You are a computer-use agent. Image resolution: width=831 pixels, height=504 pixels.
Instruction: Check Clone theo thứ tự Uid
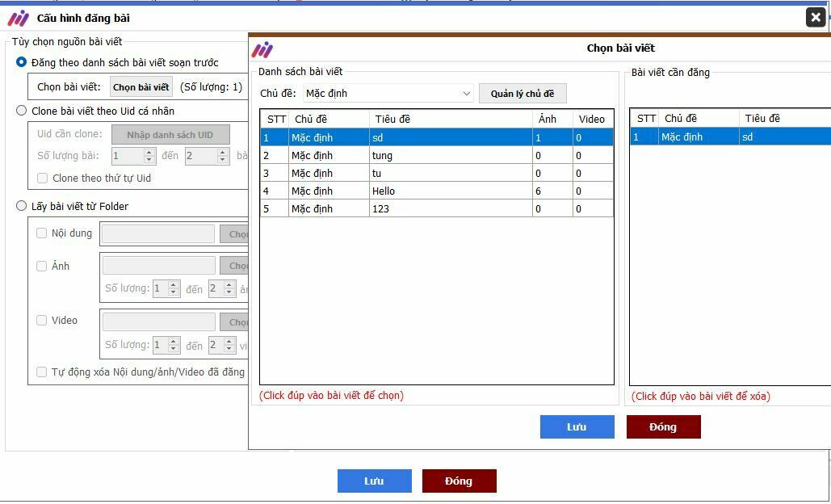(43, 178)
